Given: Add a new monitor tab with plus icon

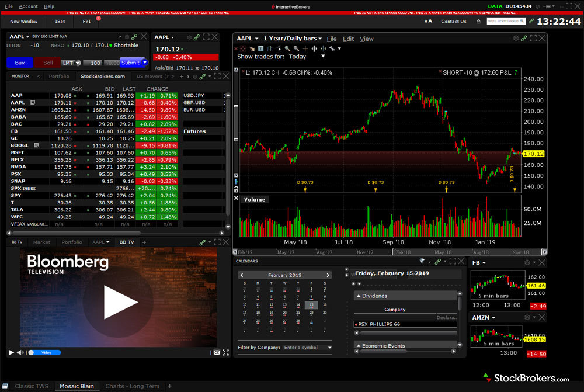Looking at the screenshot, I should pyautogui.click(x=182, y=77).
